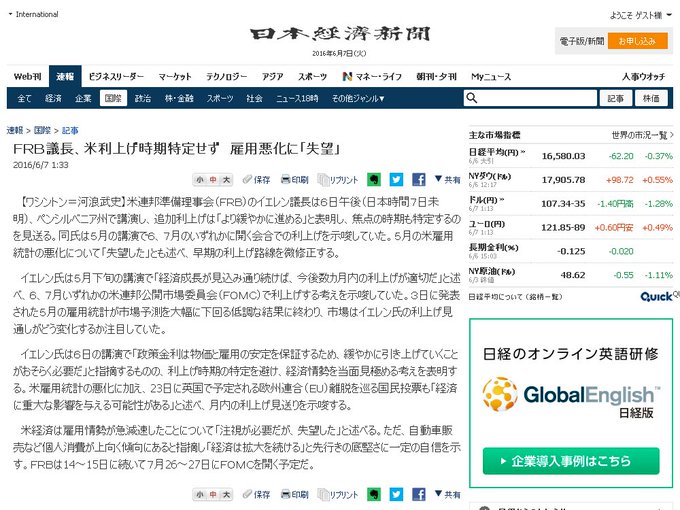
Task: Select 社会 category in sub navigation
Action: (x=254, y=98)
